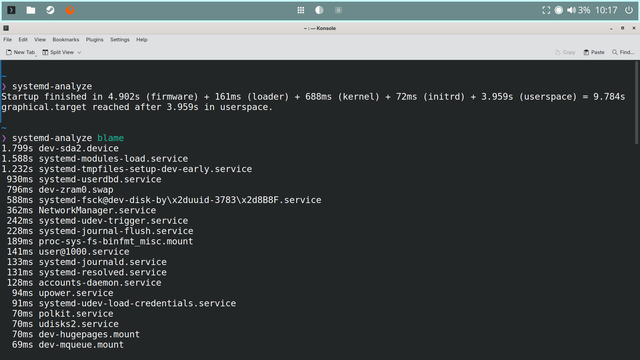The image size is (640, 360).
Task: Expand the Split View dropdown arrow
Action: pos(79,52)
